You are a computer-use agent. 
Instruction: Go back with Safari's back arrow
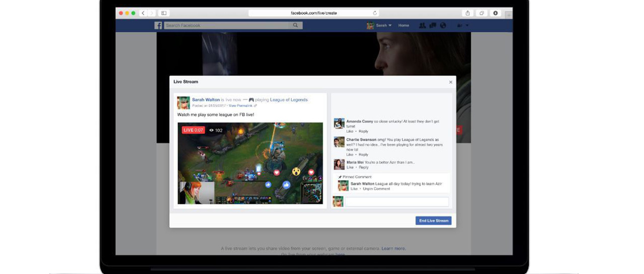pos(143,13)
